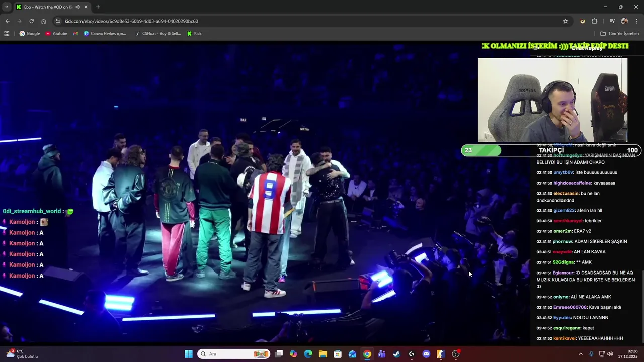Open Outlook mail from the taskbar
Image resolution: width=644 pixels, height=362 pixels.
(x=352, y=354)
